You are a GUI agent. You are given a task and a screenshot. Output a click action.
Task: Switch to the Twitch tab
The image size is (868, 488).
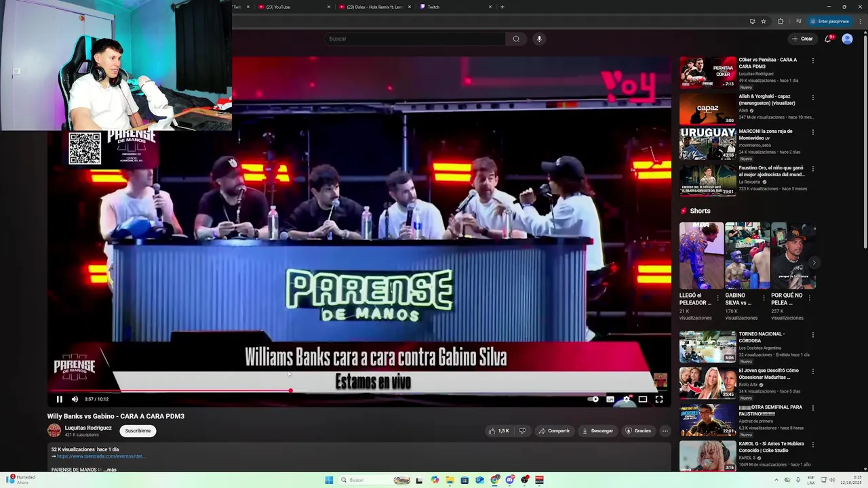(454, 7)
